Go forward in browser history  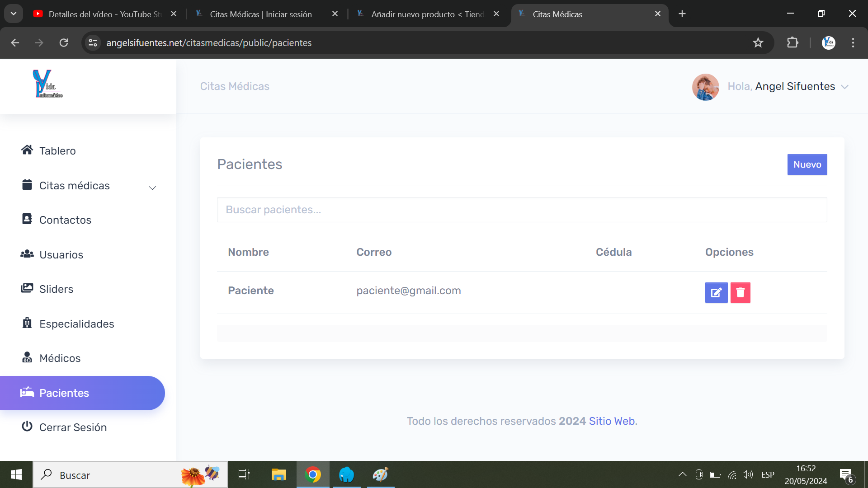(x=39, y=42)
